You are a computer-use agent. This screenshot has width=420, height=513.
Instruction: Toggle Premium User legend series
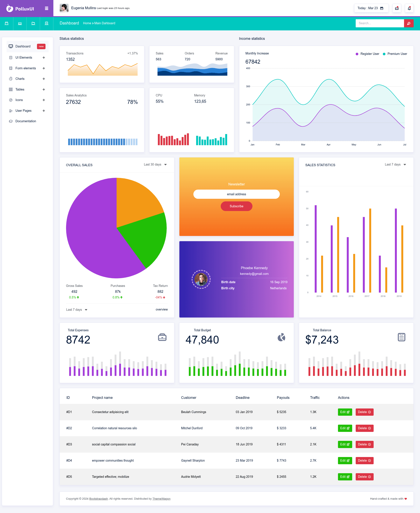[x=395, y=54]
